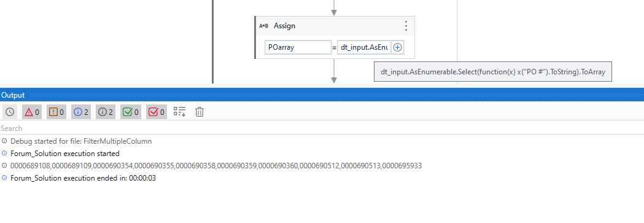The height and width of the screenshot is (223, 644).
Task: Open the Assign activity options menu
Action: tap(406, 26)
